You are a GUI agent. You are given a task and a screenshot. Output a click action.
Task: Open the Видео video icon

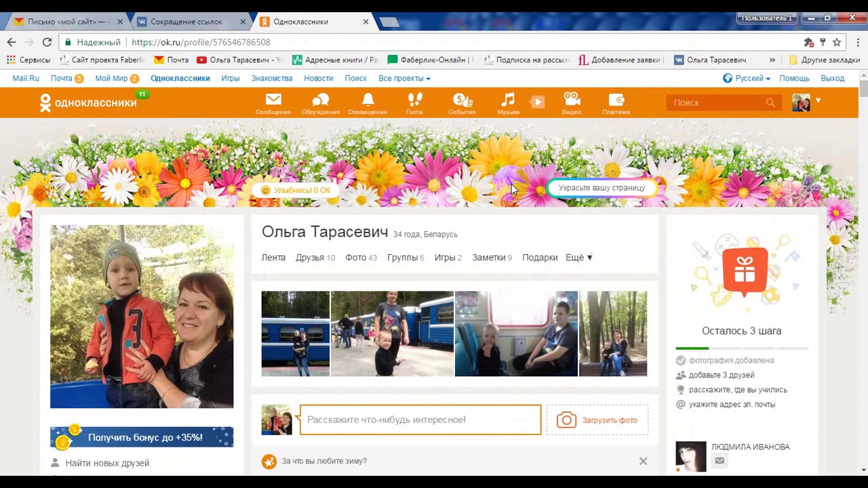(x=572, y=103)
